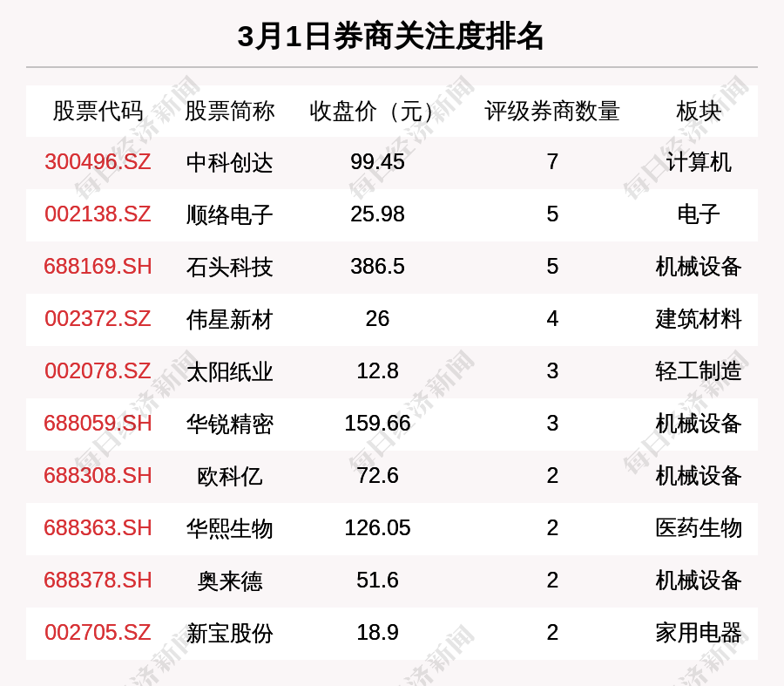Click broker count 5 for 石头科技
The image size is (784, 686).
pos(552,266)
